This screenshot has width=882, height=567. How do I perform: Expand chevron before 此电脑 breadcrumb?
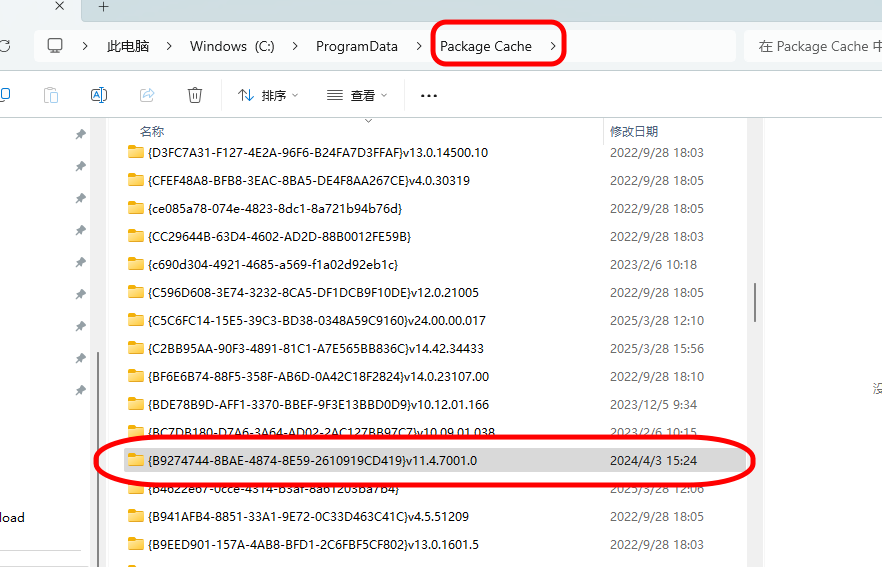pyautogui.click(x=85, y=46)
